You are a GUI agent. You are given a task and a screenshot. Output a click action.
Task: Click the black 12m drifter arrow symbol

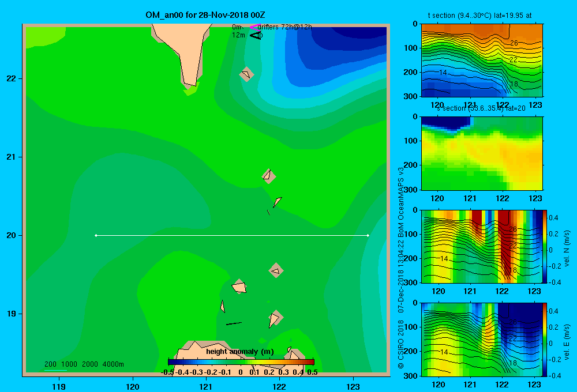click(x=255, y=35)
